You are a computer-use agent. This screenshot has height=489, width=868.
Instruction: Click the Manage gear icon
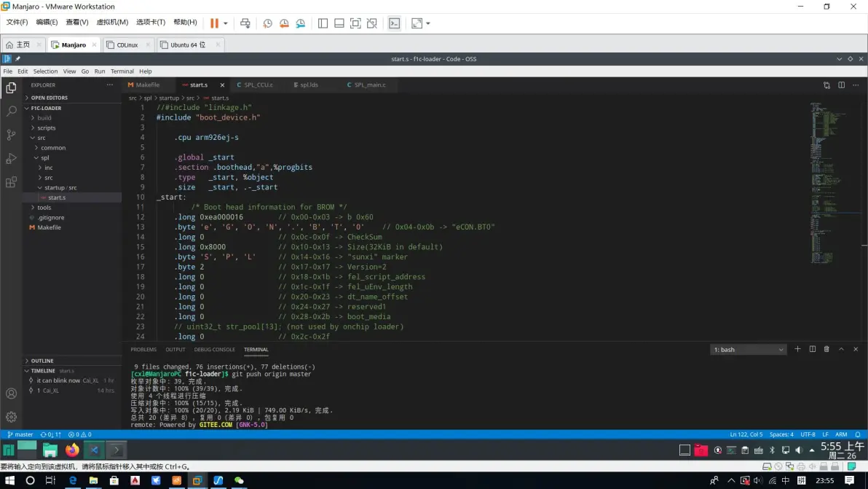pos(11,417)
